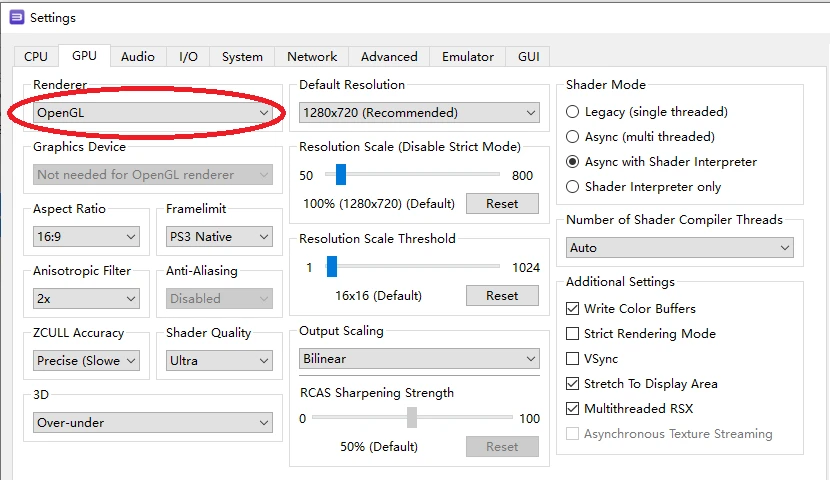Reset the Resolution Scale Threshold
Screen dimensions: 830x480
point(502,296)
